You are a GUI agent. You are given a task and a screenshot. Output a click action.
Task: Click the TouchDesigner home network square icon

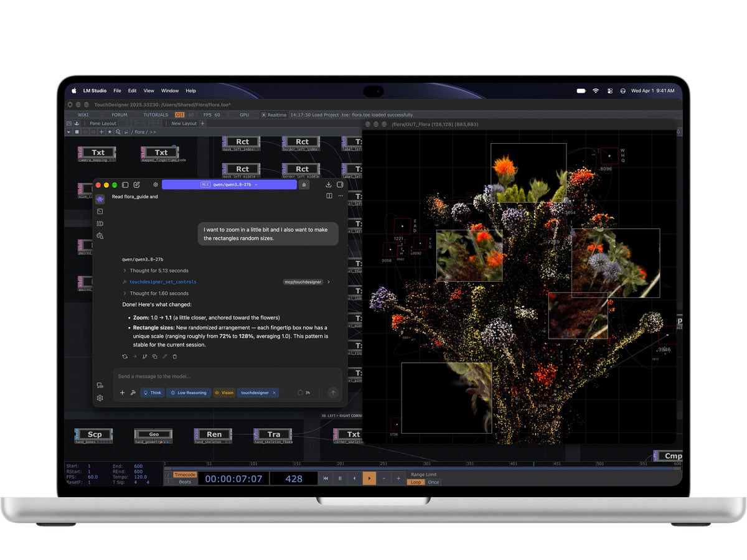point(77,132)
